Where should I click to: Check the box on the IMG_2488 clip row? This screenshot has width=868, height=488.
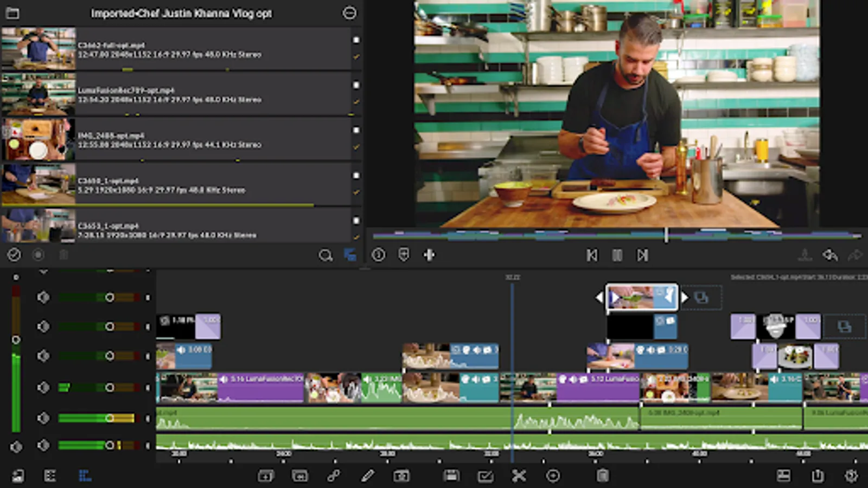click(356, 130)
